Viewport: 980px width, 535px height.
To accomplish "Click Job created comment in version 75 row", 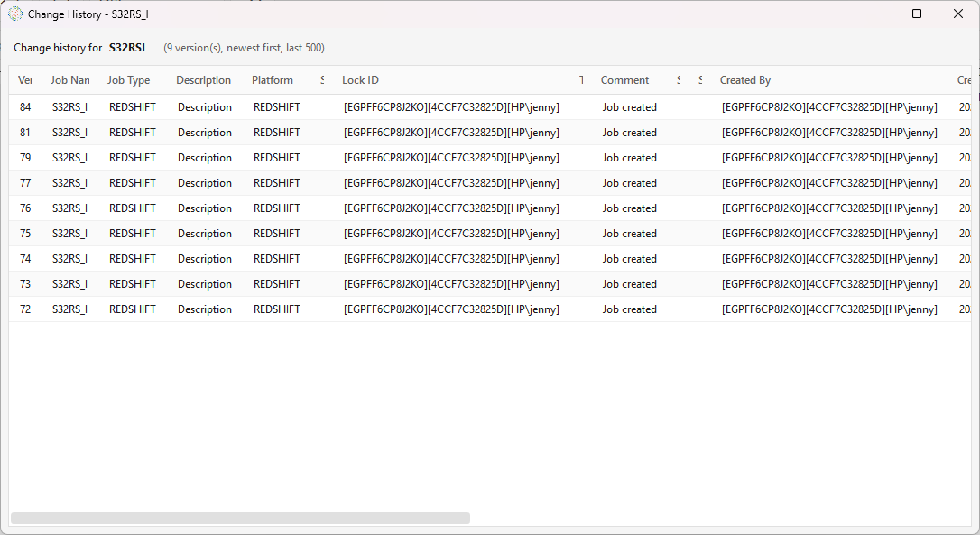I will click(629, 233).
